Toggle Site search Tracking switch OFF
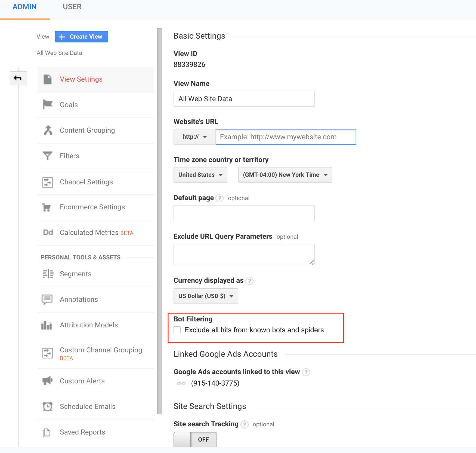This screenshot has height=453, width=476. tap(195, 439)
